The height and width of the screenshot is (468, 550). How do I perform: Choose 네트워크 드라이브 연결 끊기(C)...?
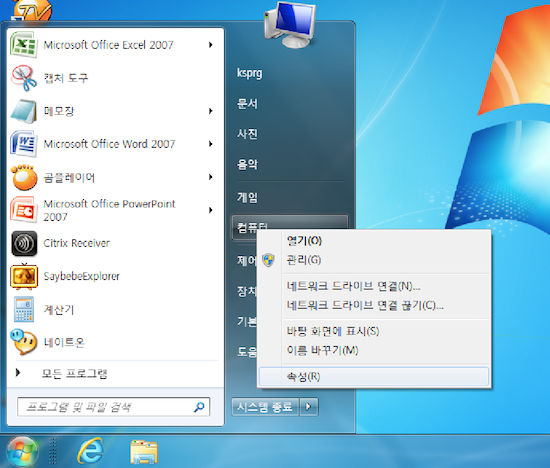pos(374,305)
